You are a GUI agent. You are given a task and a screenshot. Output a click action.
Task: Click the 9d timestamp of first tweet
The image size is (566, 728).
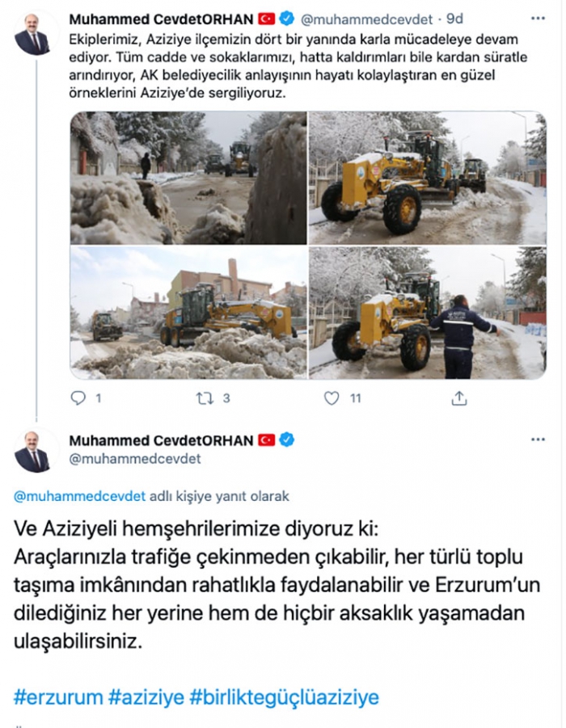tap(455, 19)
